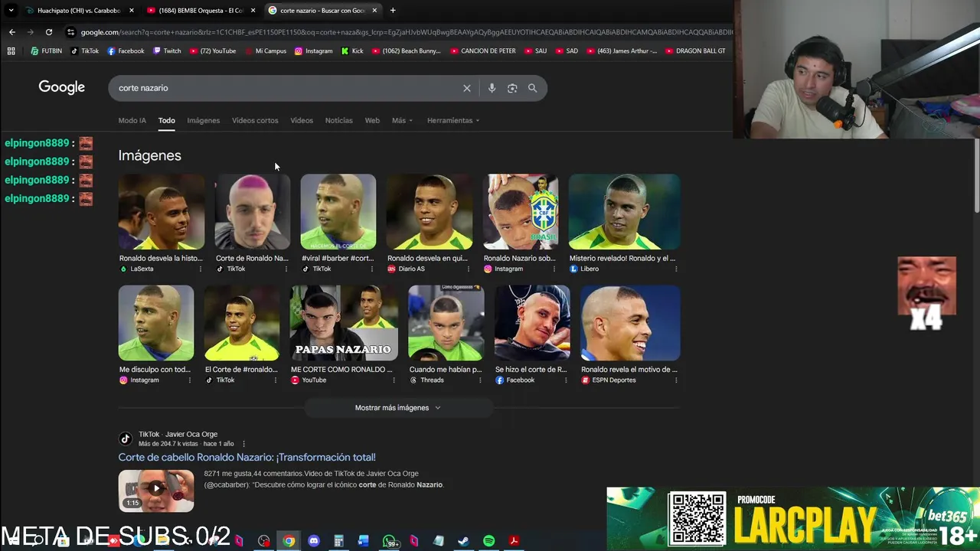Open the FUTBIN bookmark

point(47,51)
